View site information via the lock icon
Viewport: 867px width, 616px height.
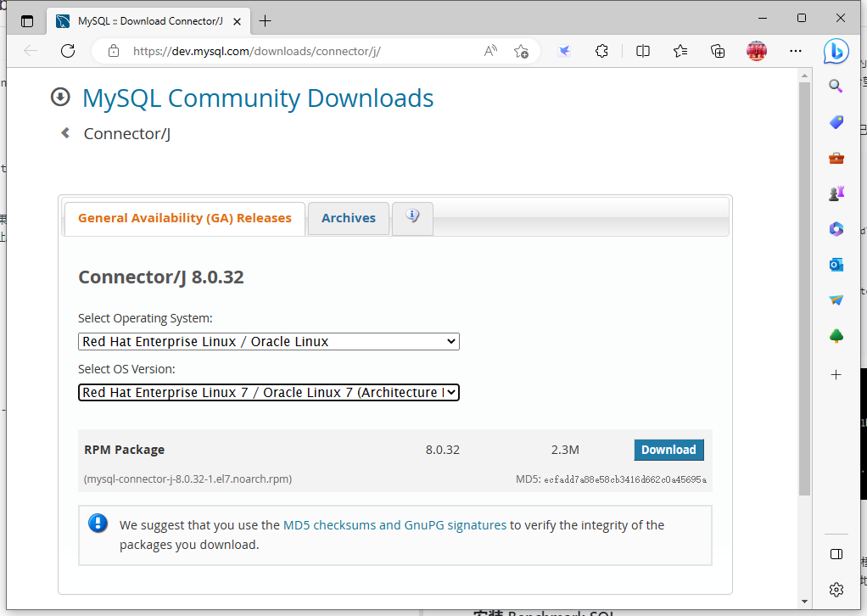click(x=114, y=51)
